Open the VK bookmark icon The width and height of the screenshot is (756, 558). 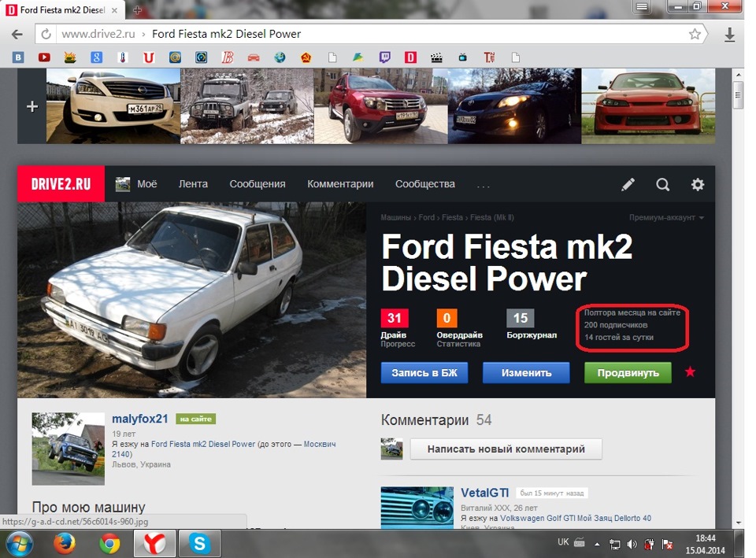click(x=18, y=57)
